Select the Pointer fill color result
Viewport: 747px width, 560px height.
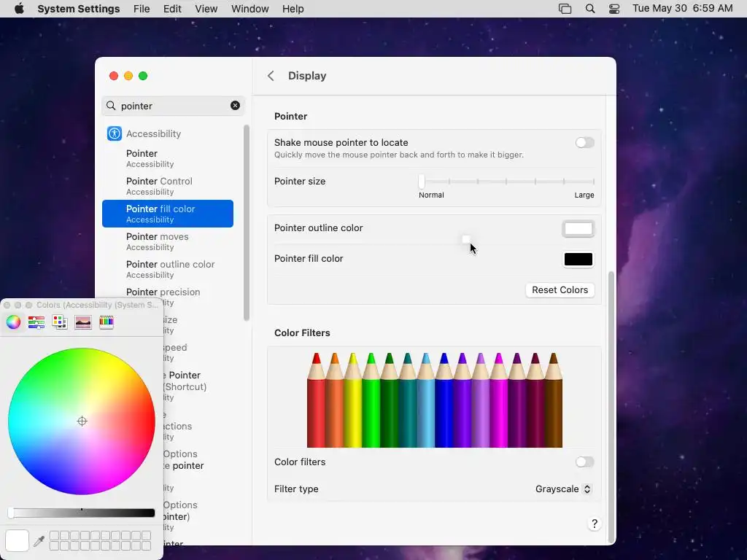click(168, 214)
